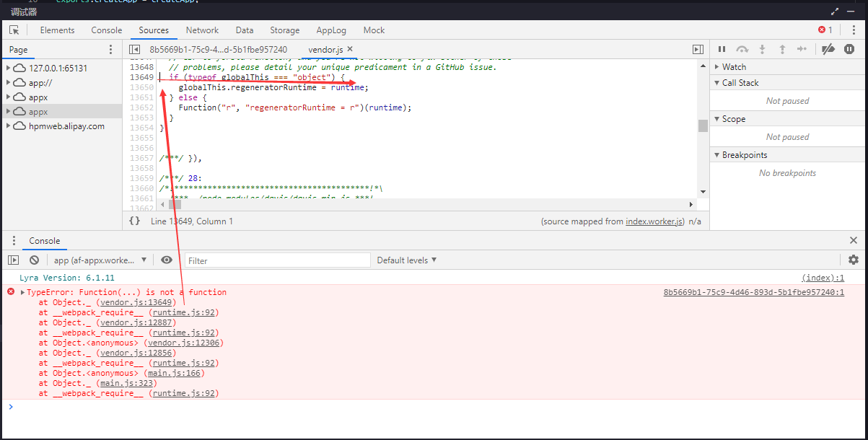Open the main.js:166 stack link
This screenshot has width=868, height=440.
point(175,373)
